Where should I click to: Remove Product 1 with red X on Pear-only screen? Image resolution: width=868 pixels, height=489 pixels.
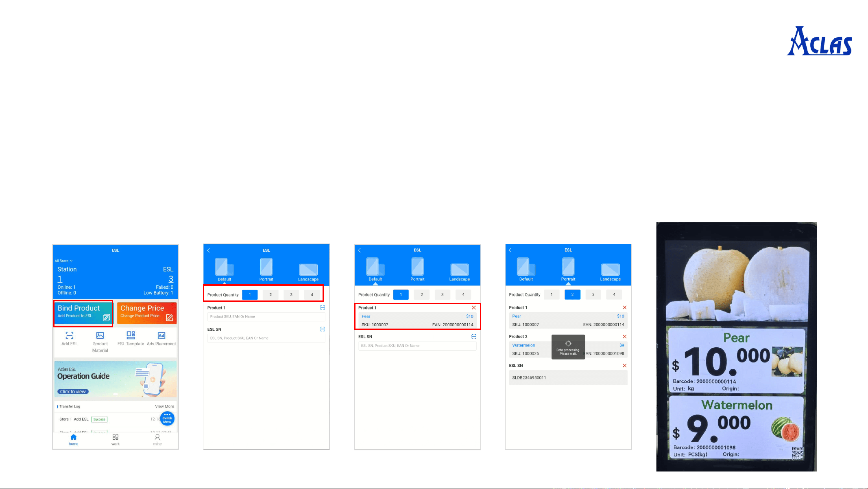coord(474,308)
